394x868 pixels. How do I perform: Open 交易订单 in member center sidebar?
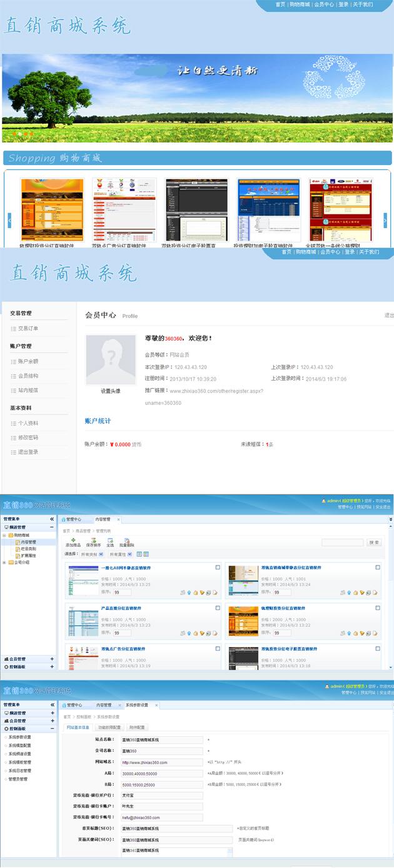click(x=28, y=329)
